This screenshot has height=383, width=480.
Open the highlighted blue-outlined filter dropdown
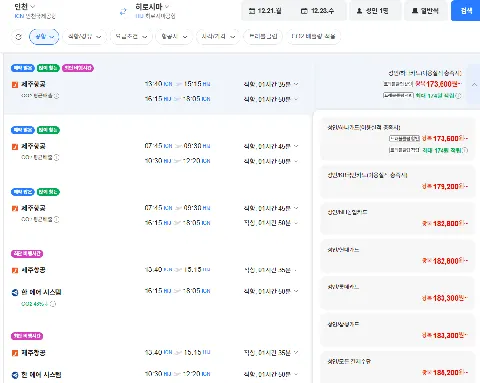(x=44, y=37)
